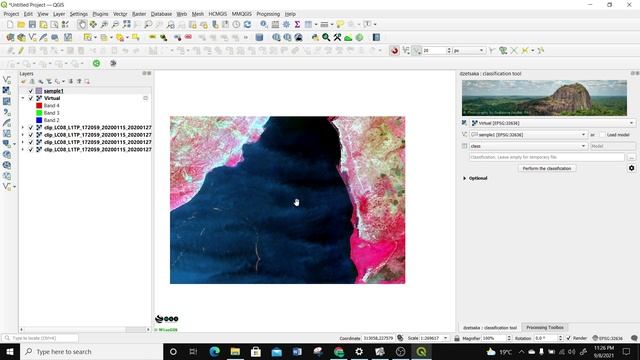
Task: Click the remove layer icon in Layers toolbar
Action: tap(87, 81)
